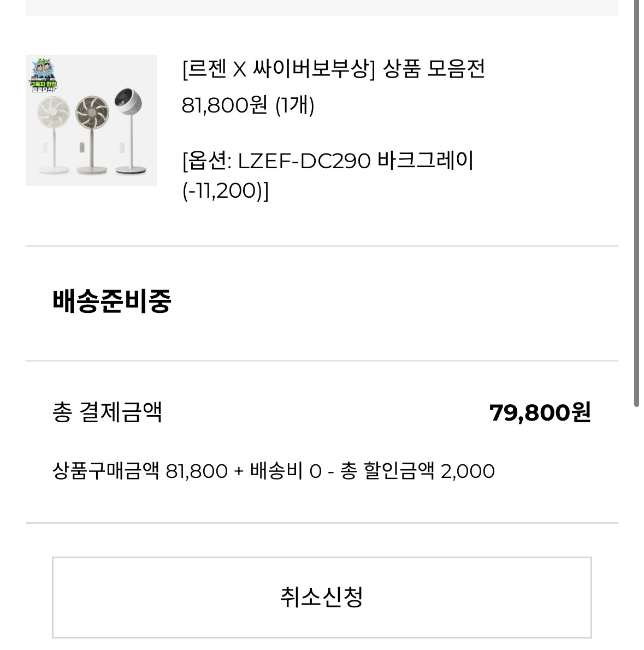644x650 pixels.
Task: Tap 총 할인금액 2,000 in breakdown
Action: (x=417, y=471)
